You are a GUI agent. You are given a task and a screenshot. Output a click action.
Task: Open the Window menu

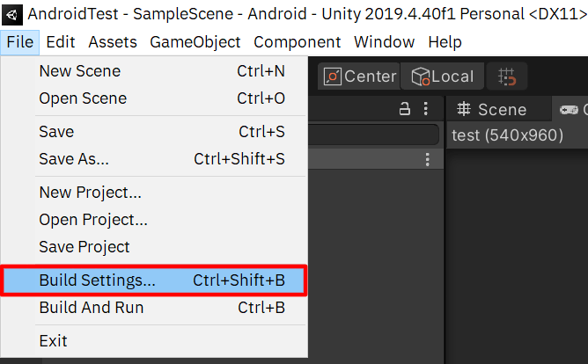[385, 42]
